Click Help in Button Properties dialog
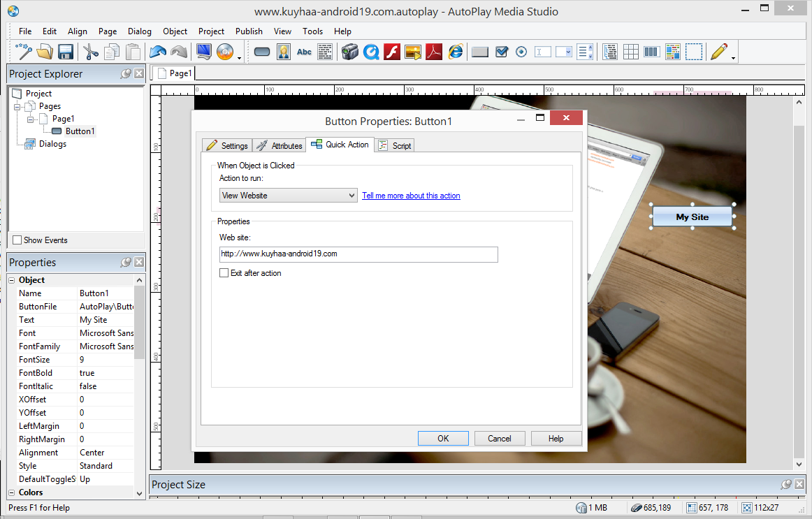Image resolution: width=812 pixels, height=519 pixels. pyautogui.click(x=556, y=438)
